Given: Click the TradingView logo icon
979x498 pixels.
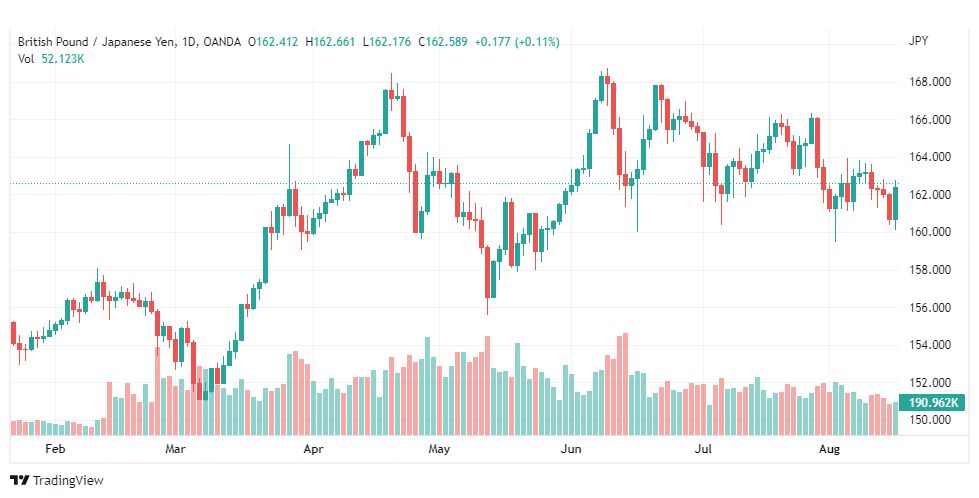Looking at the screenshot, I should 19,480.
